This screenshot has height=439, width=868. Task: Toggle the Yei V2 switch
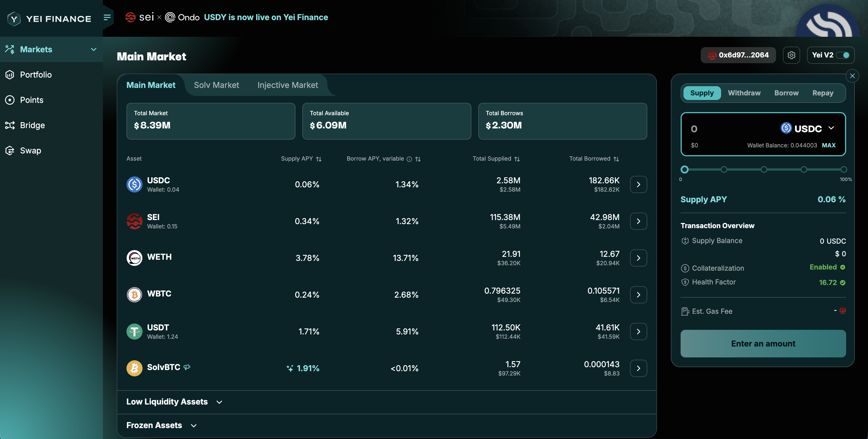point(843,55)
